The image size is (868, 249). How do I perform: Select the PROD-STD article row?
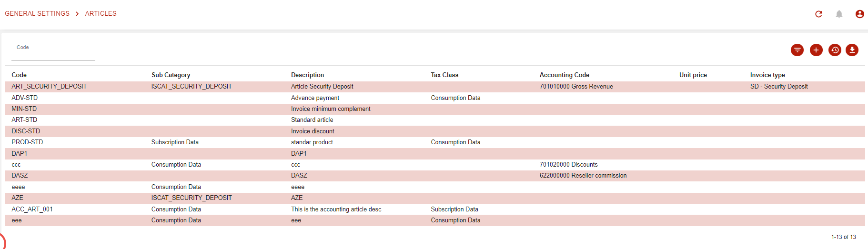(27, 142)
